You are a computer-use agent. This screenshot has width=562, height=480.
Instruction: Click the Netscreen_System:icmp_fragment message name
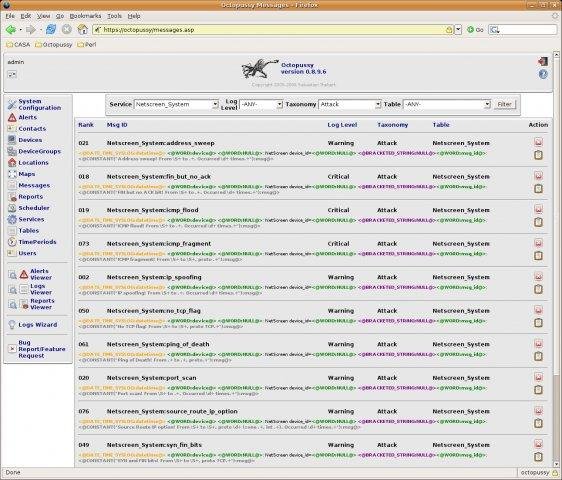159,244
